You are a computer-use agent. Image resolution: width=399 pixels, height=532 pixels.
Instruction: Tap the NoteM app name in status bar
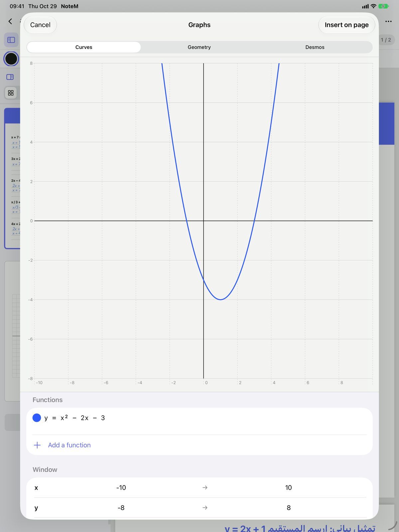[x=69, y=6]
